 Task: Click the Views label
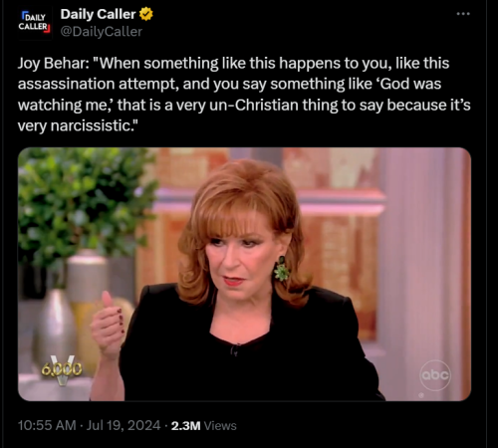[x=220, y=426]
